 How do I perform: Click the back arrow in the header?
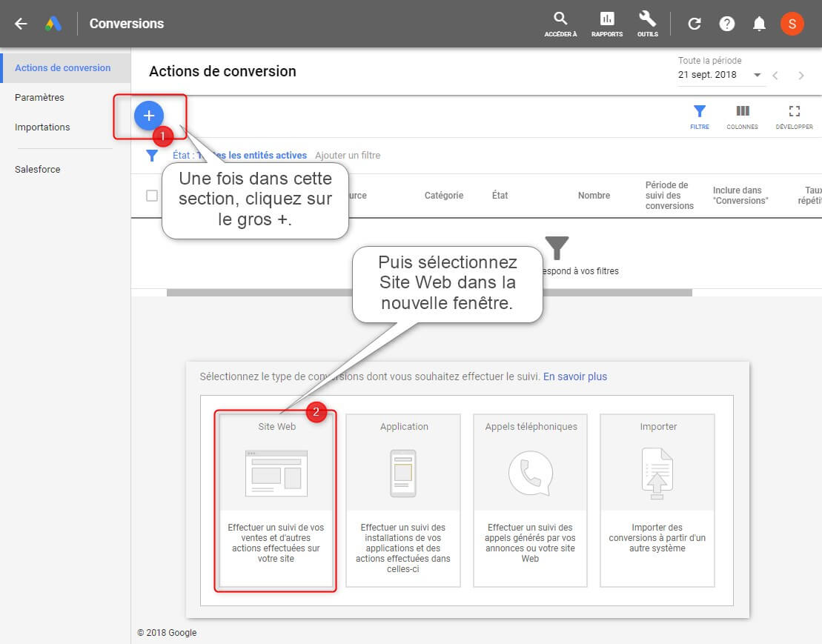point(21,24)
